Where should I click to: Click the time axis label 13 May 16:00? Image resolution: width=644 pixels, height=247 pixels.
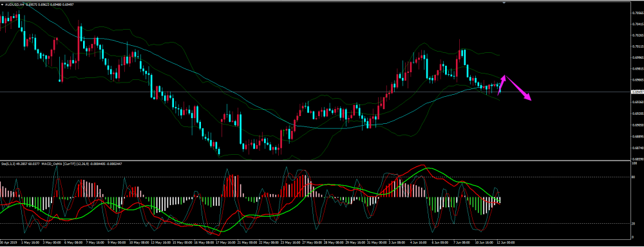(160, 242)
